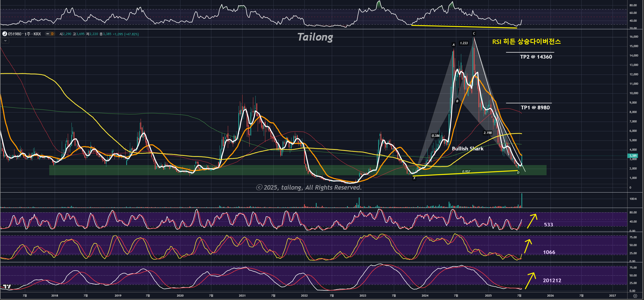Click the harmonic pattern point C marker
Image resolution: width=644 pixels, height=300 pixels.
pyautogui.click(x=474, y=33)
